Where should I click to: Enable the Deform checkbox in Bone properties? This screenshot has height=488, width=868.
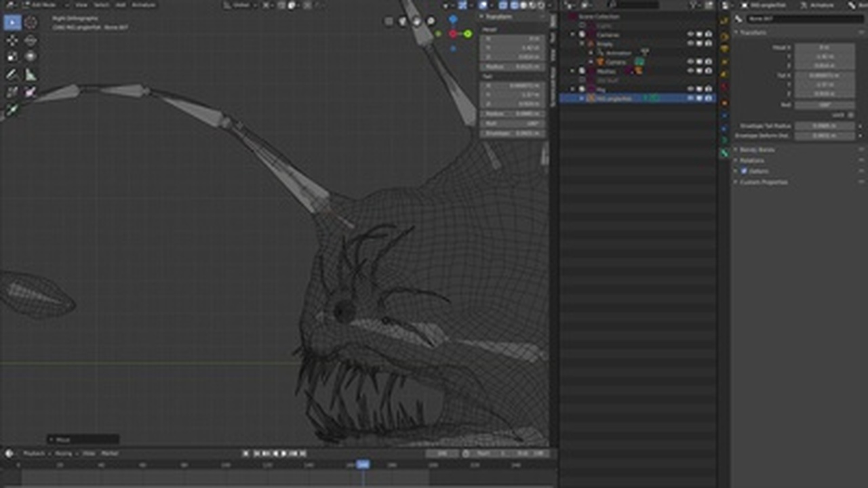coord(744,171)
